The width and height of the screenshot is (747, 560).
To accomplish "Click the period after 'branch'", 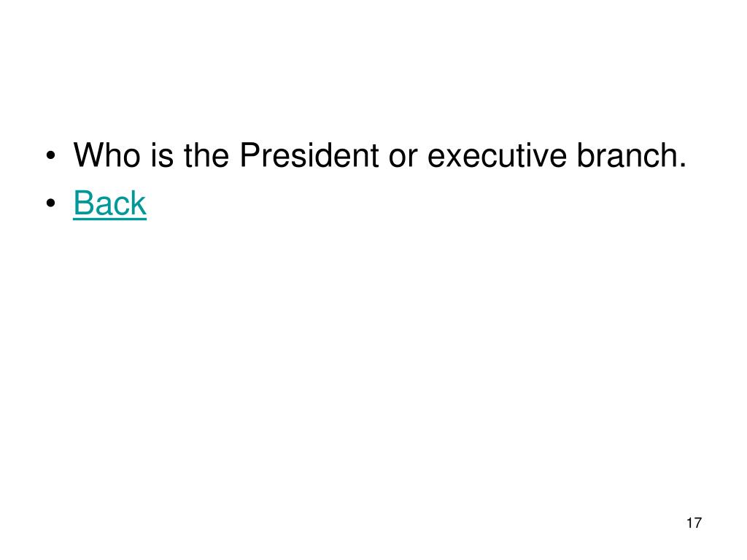I will tap(683, 166).
